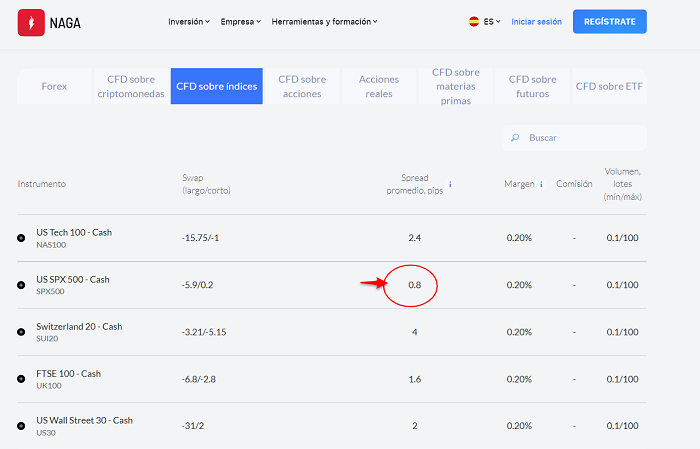Click the US Tech 100 instrument icon

click(x=21, y=238)
